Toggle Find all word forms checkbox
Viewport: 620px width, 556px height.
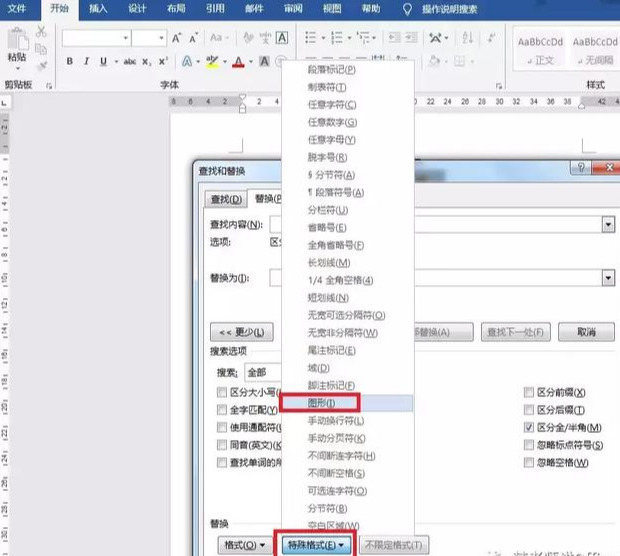(x=222, y=462)
